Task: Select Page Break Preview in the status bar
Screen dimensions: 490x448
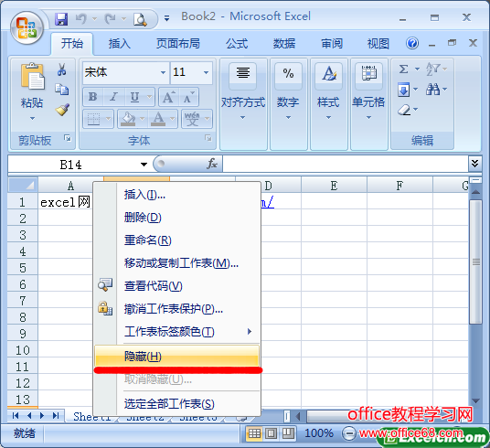Action: [288, 433]
